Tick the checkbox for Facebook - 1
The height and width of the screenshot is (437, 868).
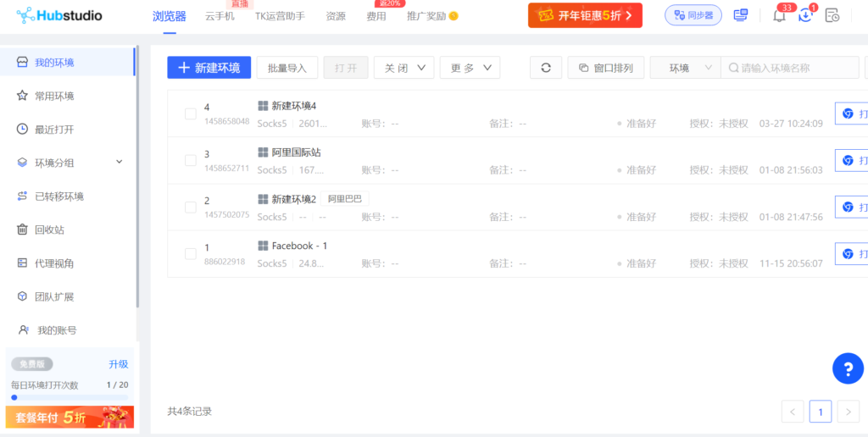(191, 254)
